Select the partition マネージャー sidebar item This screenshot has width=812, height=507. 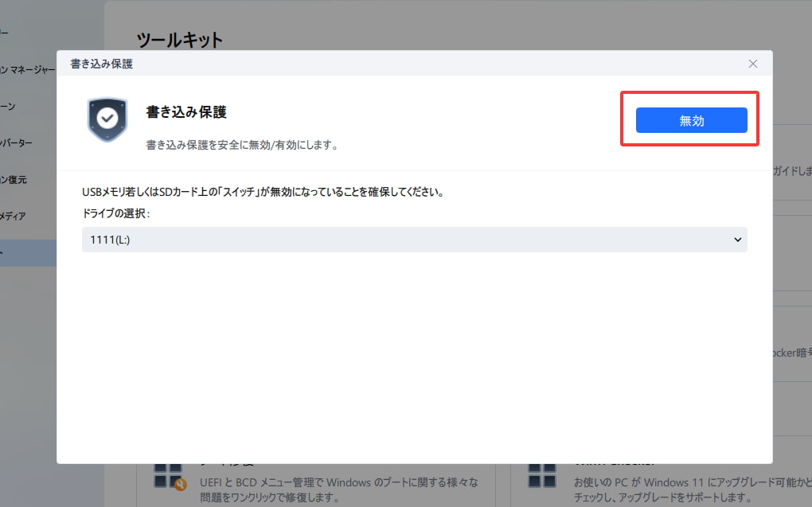(28, 70)
